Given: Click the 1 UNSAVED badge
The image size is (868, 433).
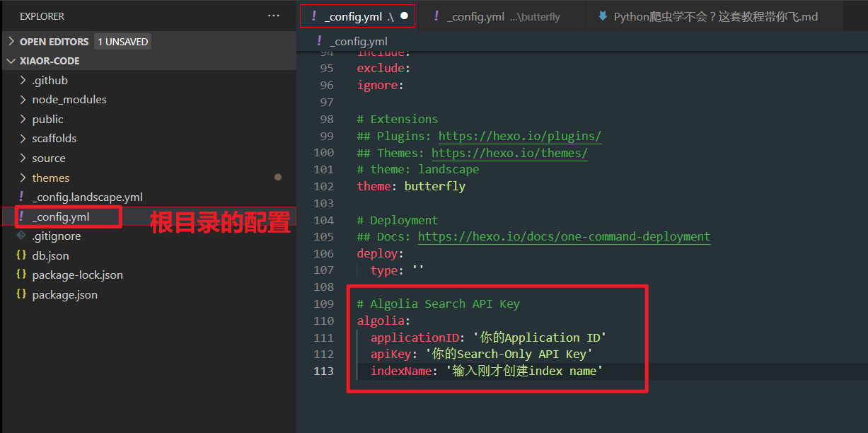Looking at the screenshot, I should [122, 41].
